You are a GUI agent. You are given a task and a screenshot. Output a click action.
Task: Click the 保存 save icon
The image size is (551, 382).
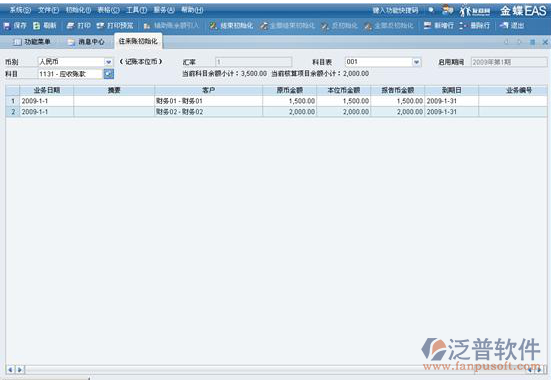pyautogui.click(x=7, y=26)
